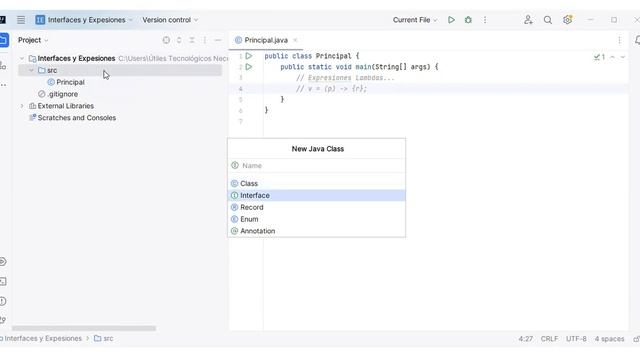Click Project panel horizontal scrollbar
The image size is (640, 360).
click(84, 328)
